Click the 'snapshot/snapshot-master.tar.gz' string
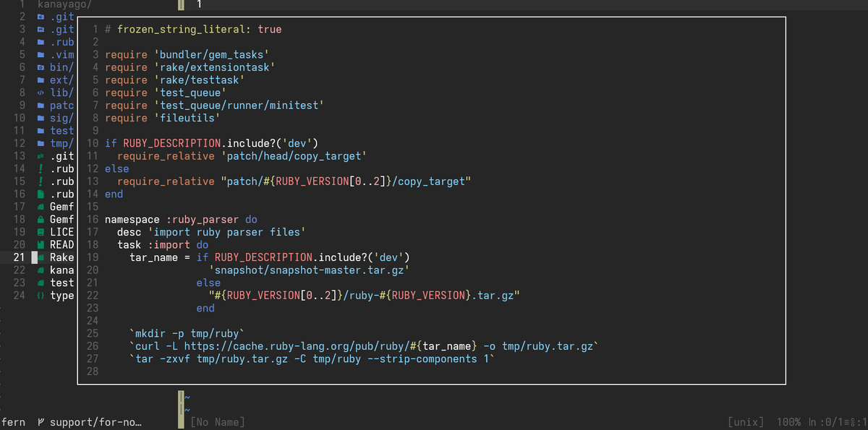 point(309,270)
